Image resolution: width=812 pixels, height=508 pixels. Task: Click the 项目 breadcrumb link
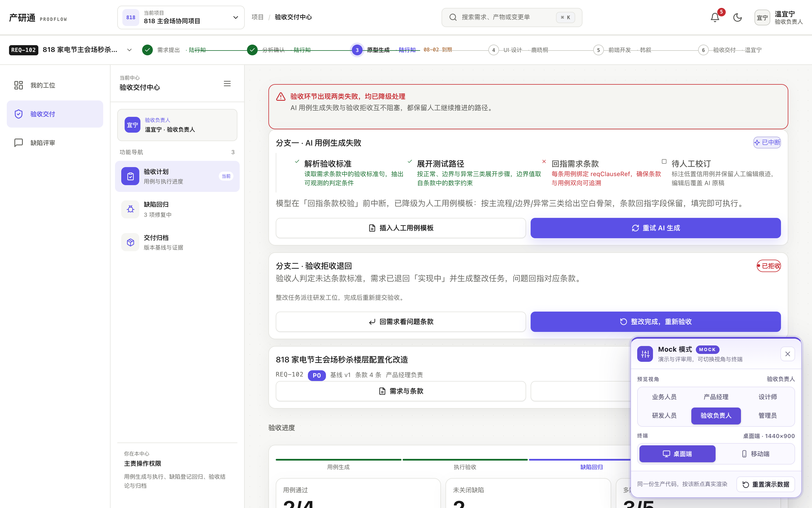click(257, 17)
